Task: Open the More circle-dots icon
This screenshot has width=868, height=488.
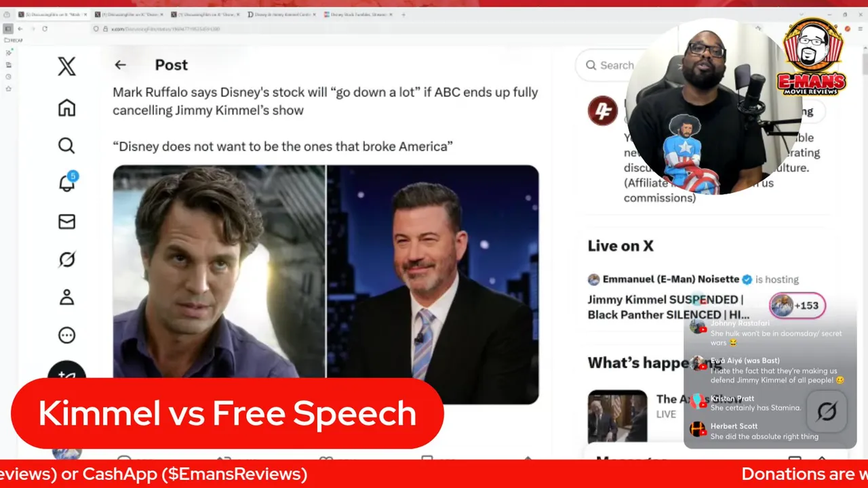Action: pos(66,335)
